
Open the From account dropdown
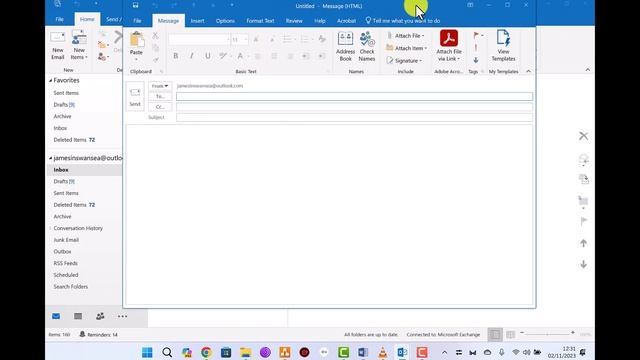[160, 86]
